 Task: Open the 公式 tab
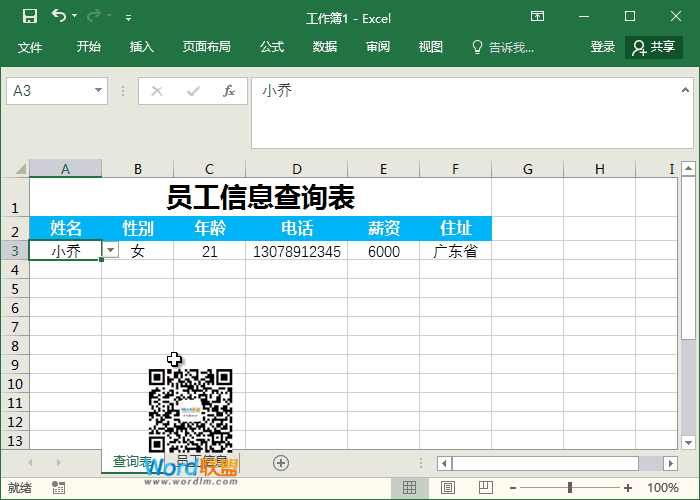[272, 47]
